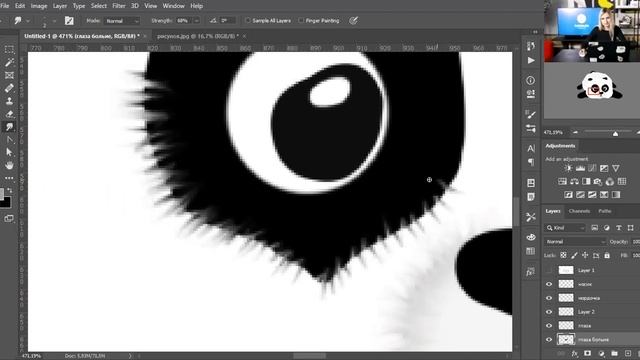Click the Navigator zoom slider handle

pos(615,133)
